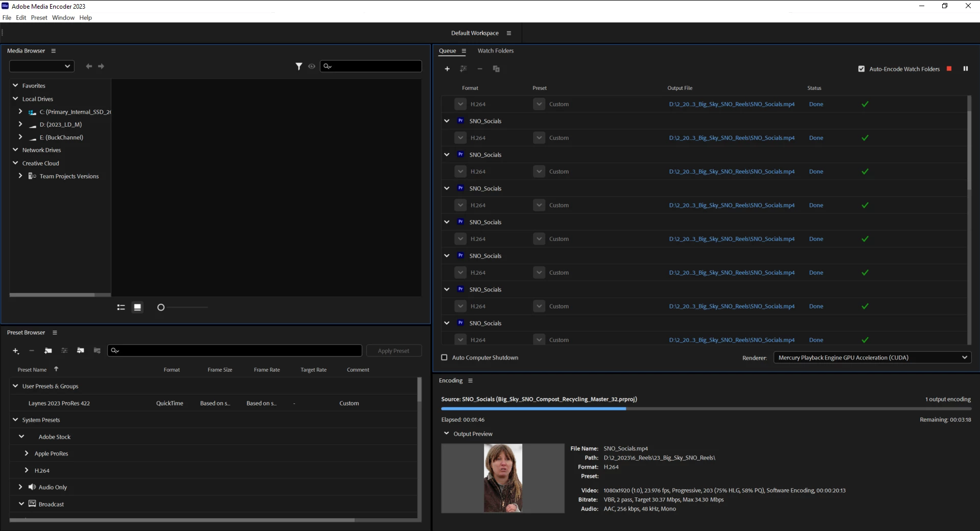Sort presets by Target Rate column

pos(314,370)
